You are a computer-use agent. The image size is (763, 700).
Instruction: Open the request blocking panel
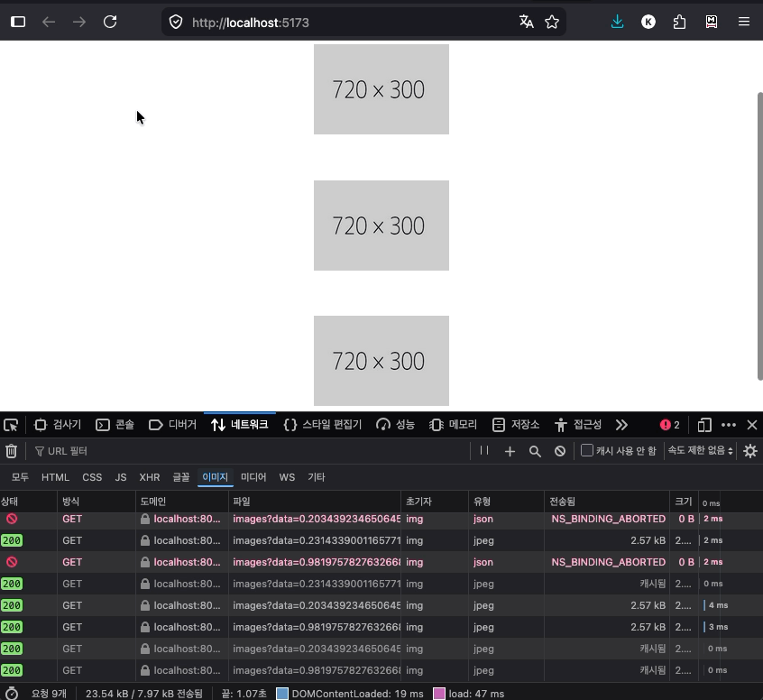(x=560, y=451)
